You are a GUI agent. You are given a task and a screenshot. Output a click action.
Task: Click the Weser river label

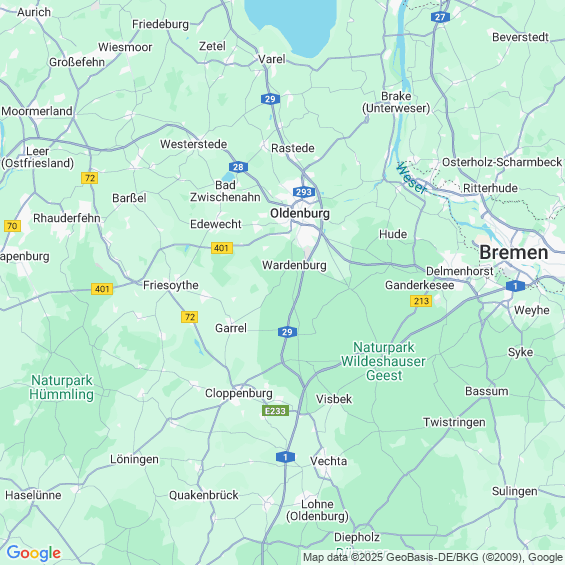tap(411, 178)
